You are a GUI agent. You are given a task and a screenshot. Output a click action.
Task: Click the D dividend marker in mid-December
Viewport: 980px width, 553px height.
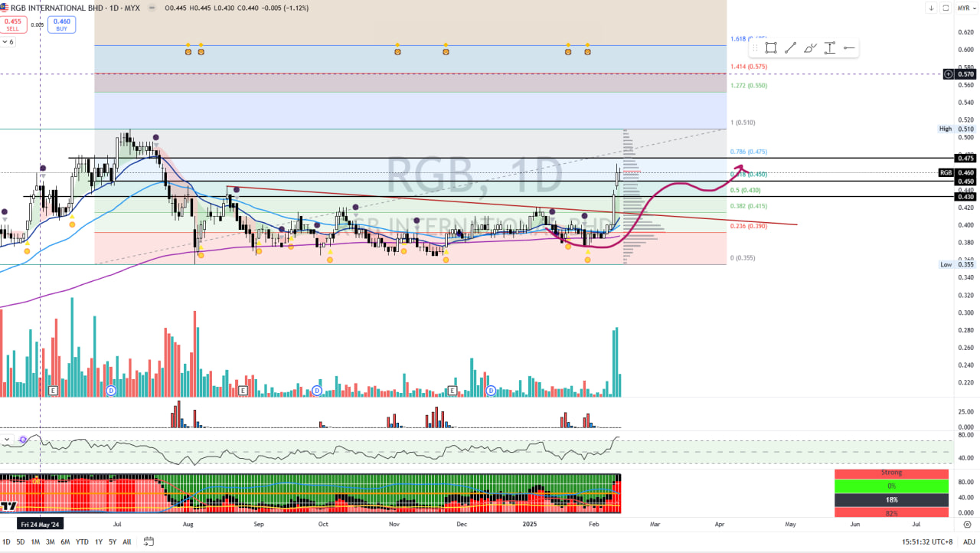click(492, 391)
